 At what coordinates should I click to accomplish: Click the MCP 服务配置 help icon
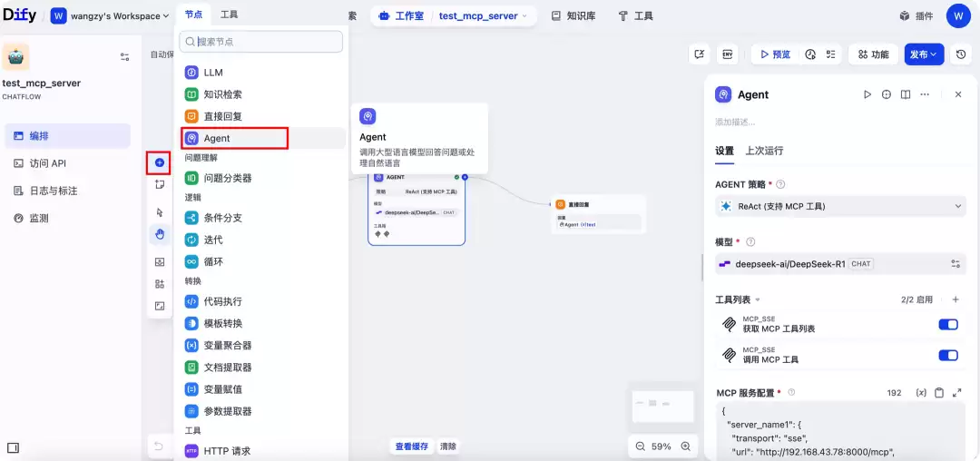tap(791, 392)
